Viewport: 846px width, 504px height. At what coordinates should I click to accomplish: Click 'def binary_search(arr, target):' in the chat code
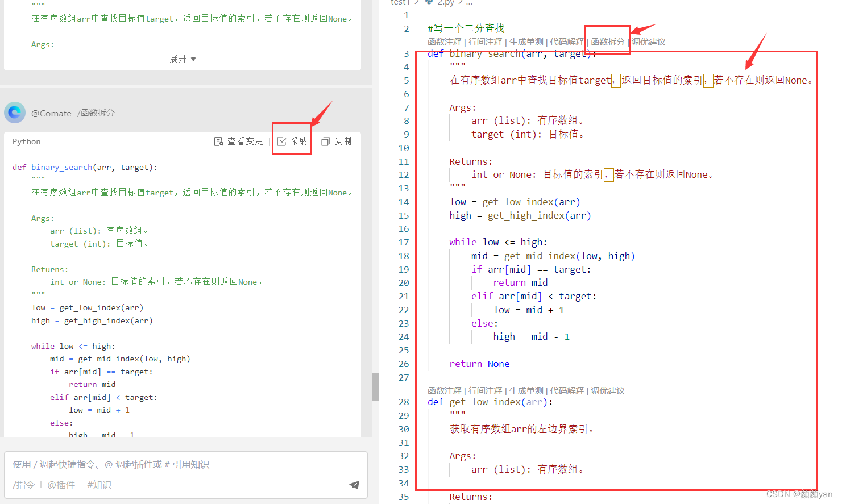85,167
